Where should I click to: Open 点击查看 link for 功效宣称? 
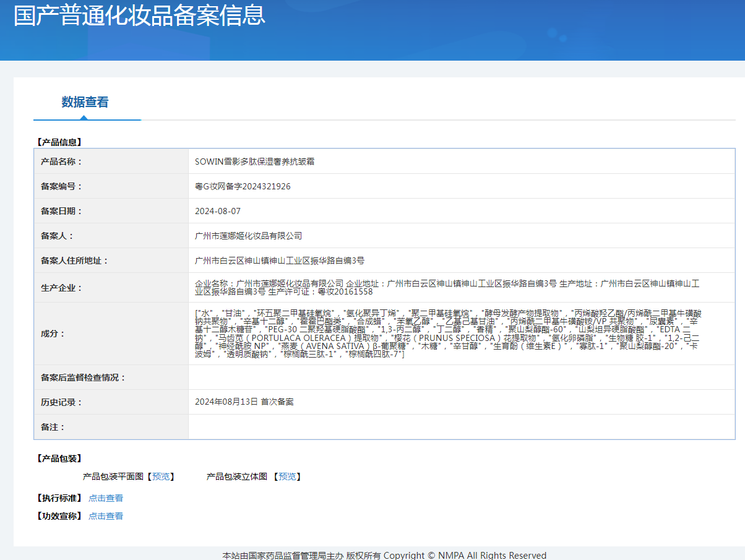coord(106,516)
